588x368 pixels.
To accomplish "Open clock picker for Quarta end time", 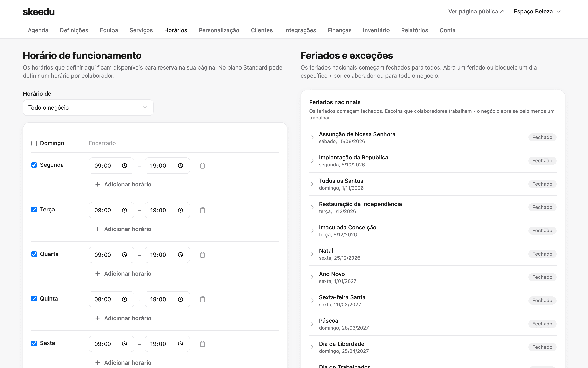I will point(180,255).
